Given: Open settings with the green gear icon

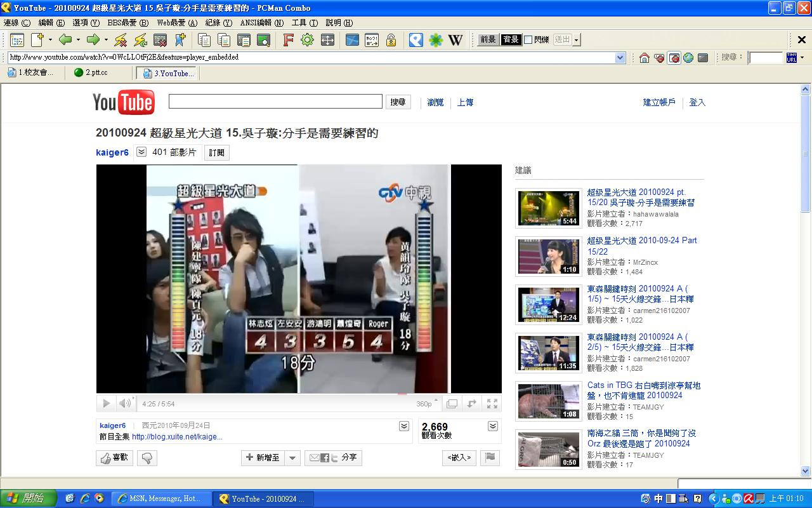Looking at the screenshot, I should click(x=308, y=40).
